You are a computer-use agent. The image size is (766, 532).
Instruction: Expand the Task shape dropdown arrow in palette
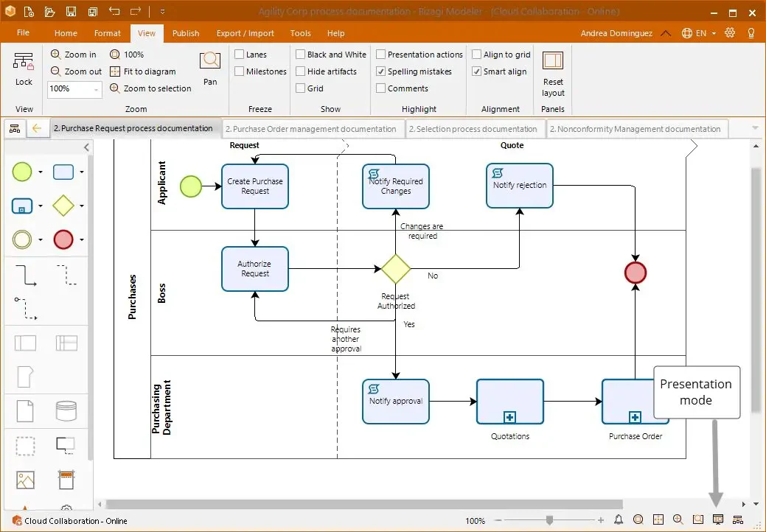[82, 172]
